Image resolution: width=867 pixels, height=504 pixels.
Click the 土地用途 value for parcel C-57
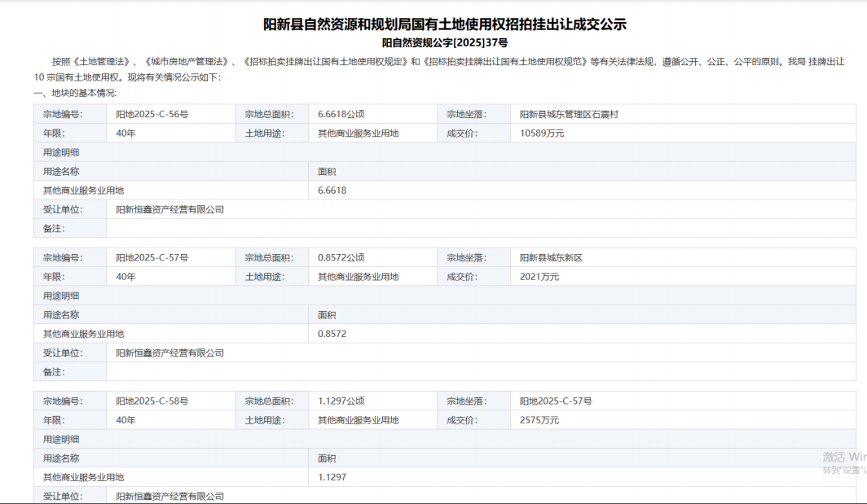click(358, 276)
